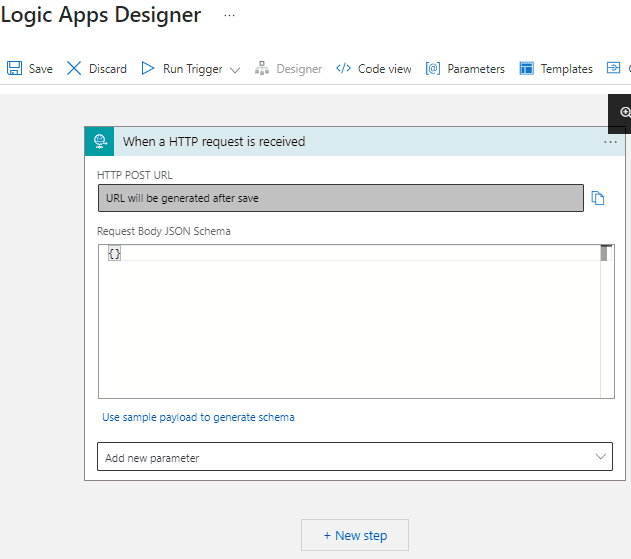Click Run Trigger text
The width and height of the screenshot is (631, 559).
[193, 69]
